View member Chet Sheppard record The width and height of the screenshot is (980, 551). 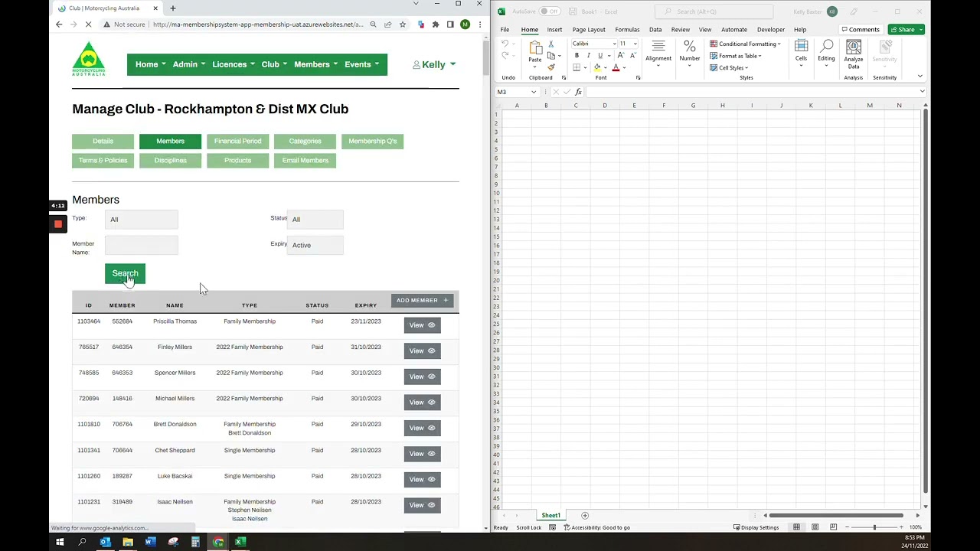pos(422,454)
